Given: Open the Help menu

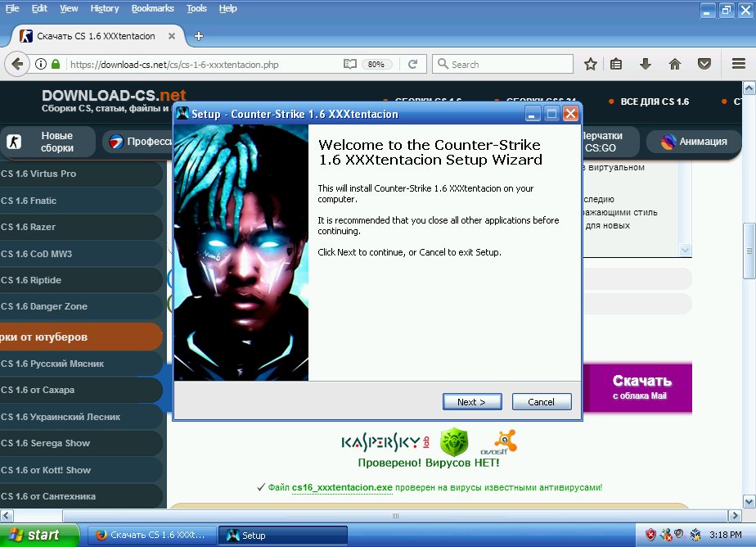Looking at the screenshot, I should [227, 8].
